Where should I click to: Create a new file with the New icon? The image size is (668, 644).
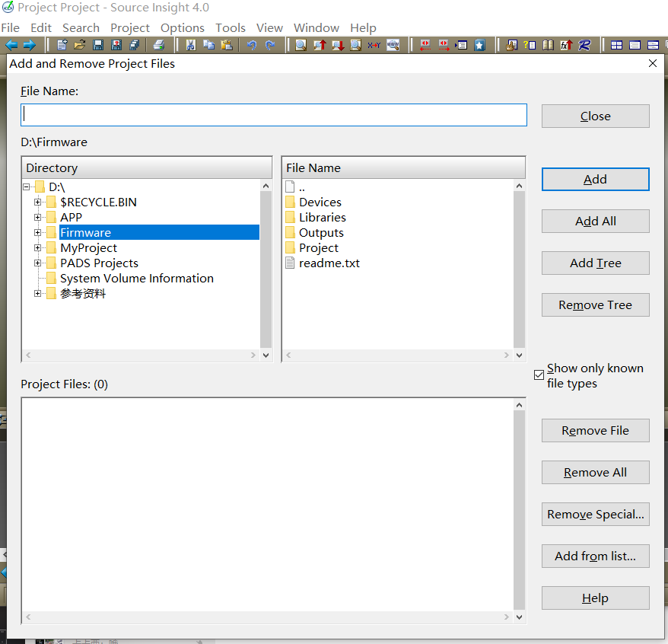pos(62,45)
